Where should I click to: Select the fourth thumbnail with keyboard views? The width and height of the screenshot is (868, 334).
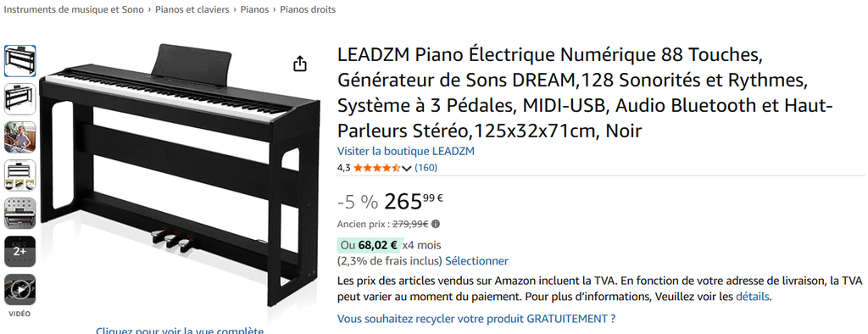click(20, 175)
